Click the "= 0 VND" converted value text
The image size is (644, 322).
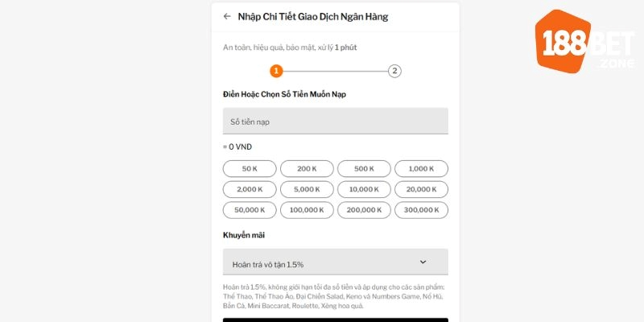[x=237, y=147]
